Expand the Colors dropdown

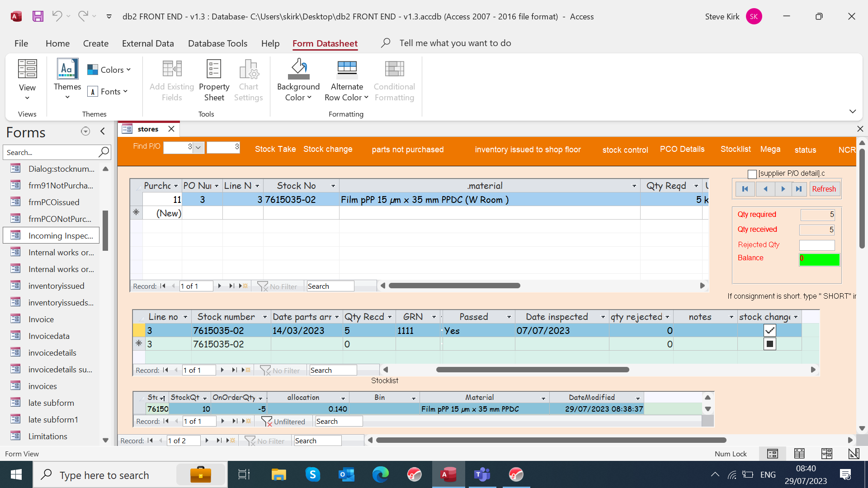[109, 70]
